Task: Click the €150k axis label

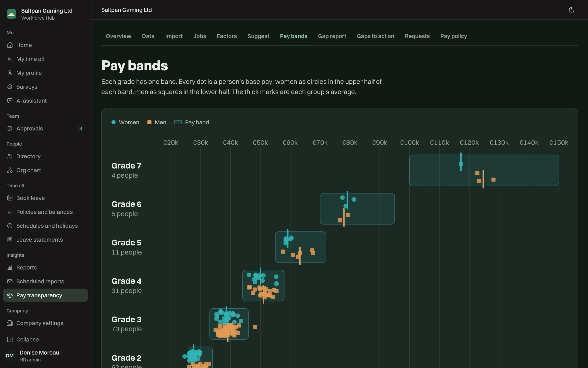Action: pos(559,143)
